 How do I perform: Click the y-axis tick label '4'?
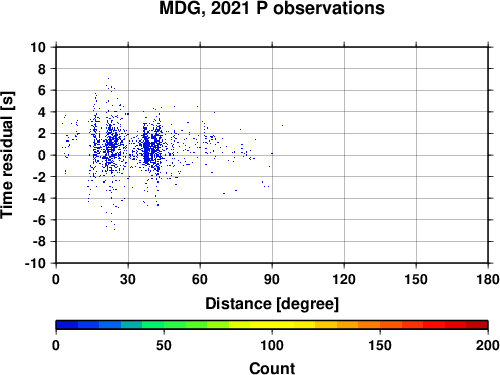[41, 112]
